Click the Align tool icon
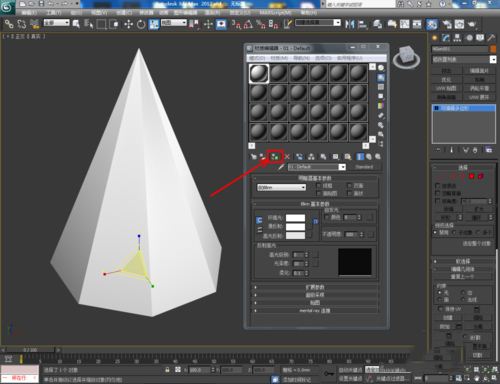This screenshot has height=384, width=500. pyautogui.click(x=362, y=24)
